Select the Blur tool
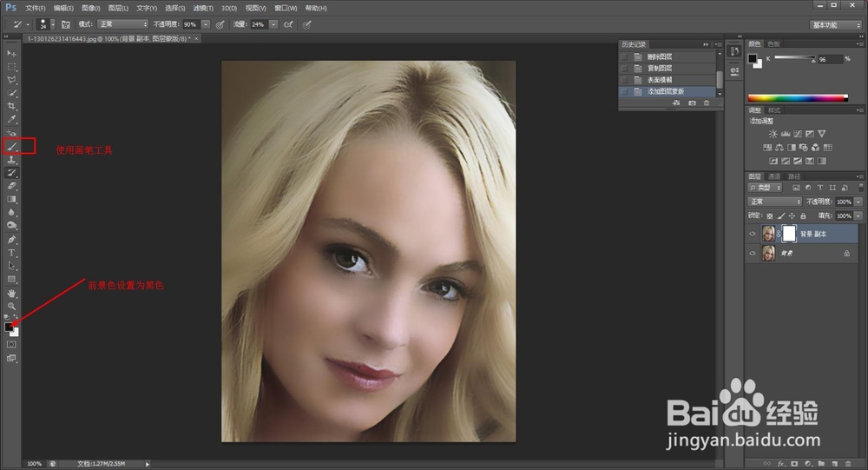 11,212
